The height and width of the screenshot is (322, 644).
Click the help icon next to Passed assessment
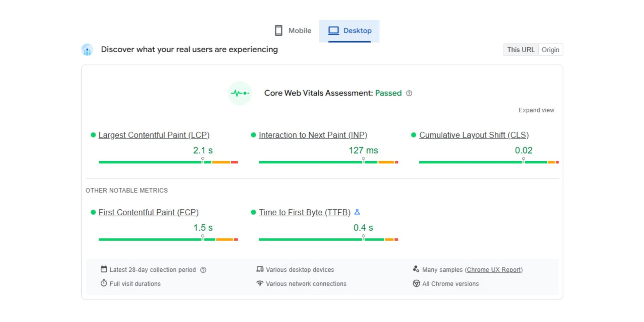coord(409,93)
